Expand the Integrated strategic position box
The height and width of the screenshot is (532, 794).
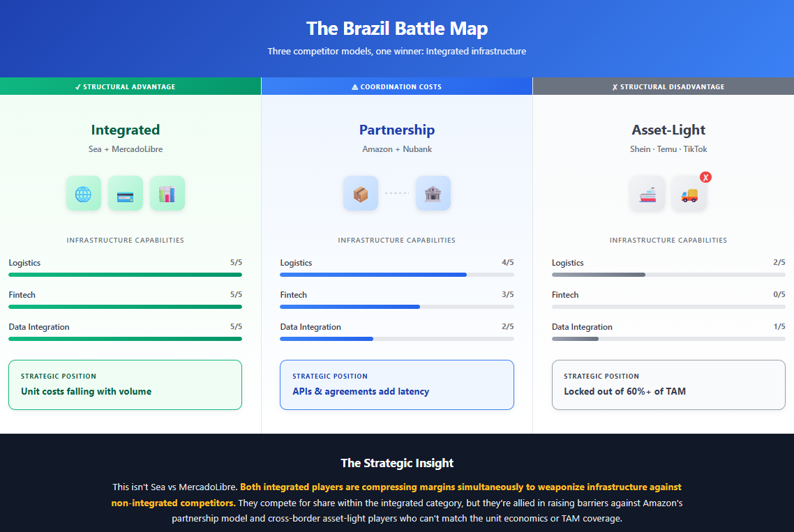point(125,384)
